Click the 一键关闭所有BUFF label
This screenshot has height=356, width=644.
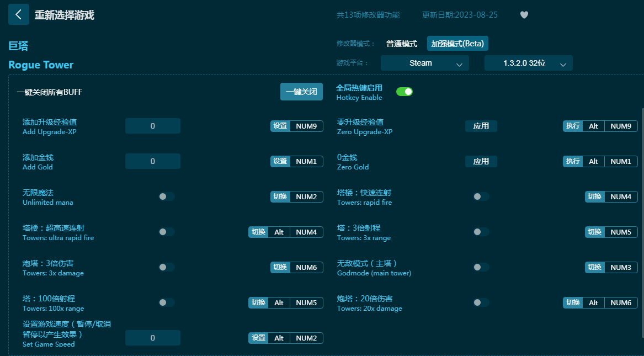50,92
